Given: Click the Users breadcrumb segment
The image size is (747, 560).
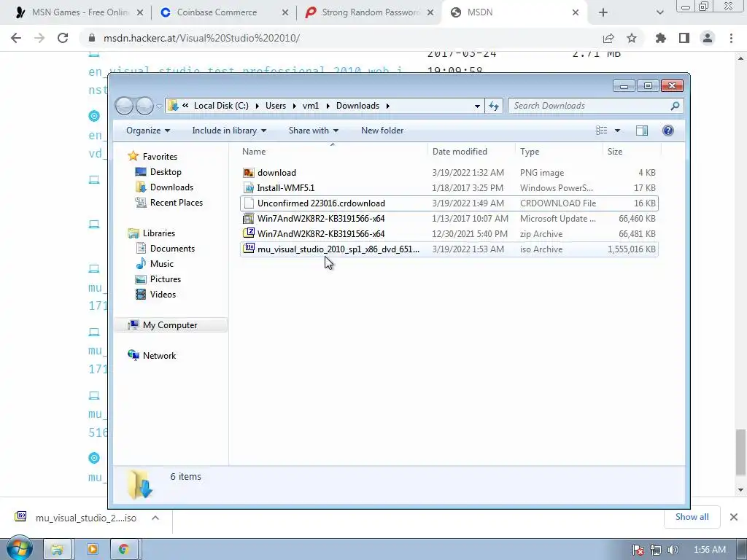Looking at the screenshot, I should point(276,106).
